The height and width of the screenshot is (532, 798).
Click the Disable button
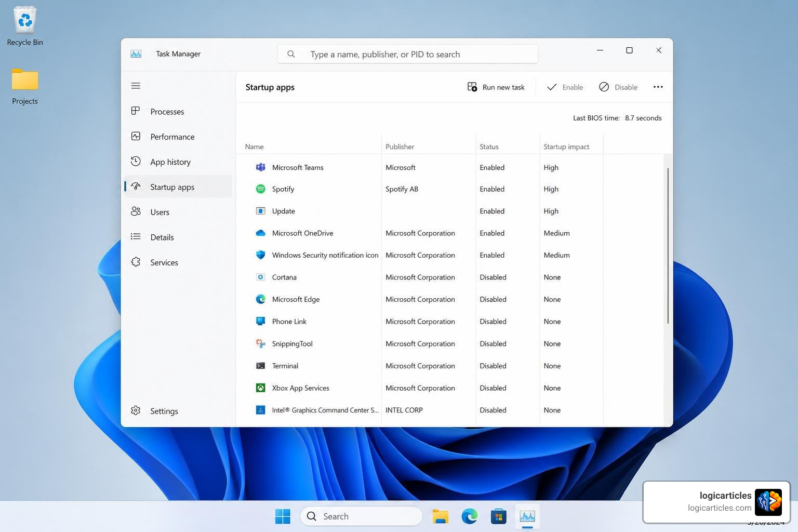tap(618, 87)
